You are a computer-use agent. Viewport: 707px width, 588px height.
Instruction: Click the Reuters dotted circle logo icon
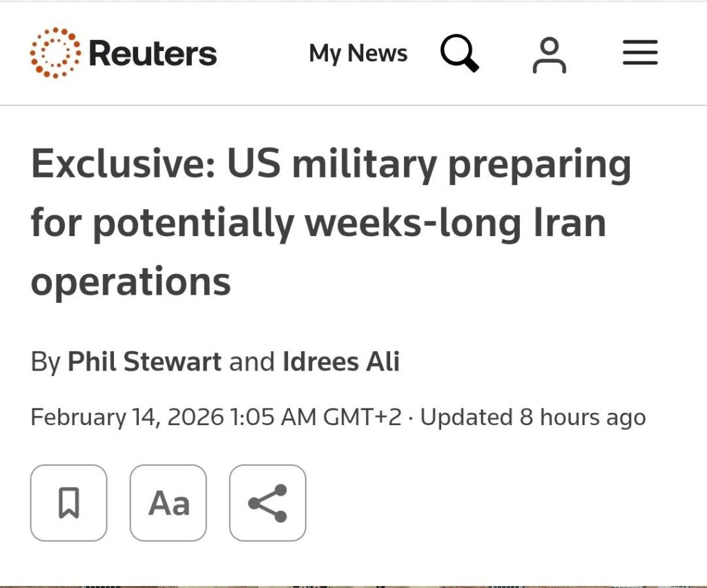[55, 53]
